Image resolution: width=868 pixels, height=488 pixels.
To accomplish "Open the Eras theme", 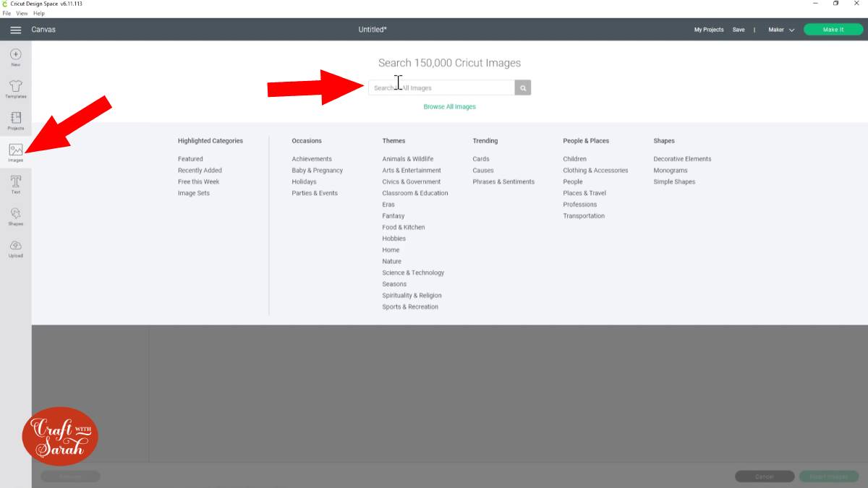I will coord(388,205).
